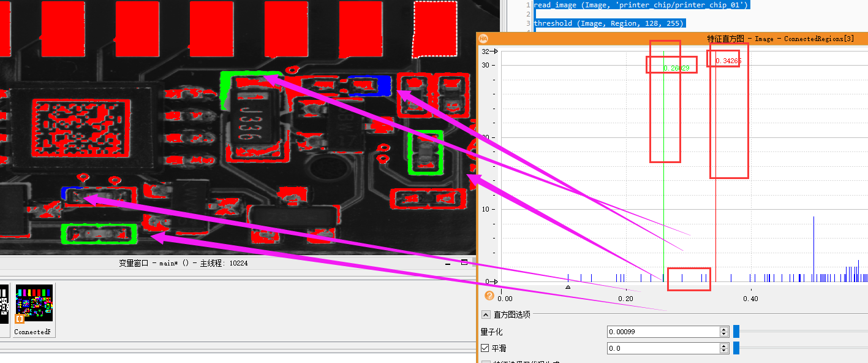Click the down stepper arrow beside 平滑 value
868x363 pixels.
(723, 350)
